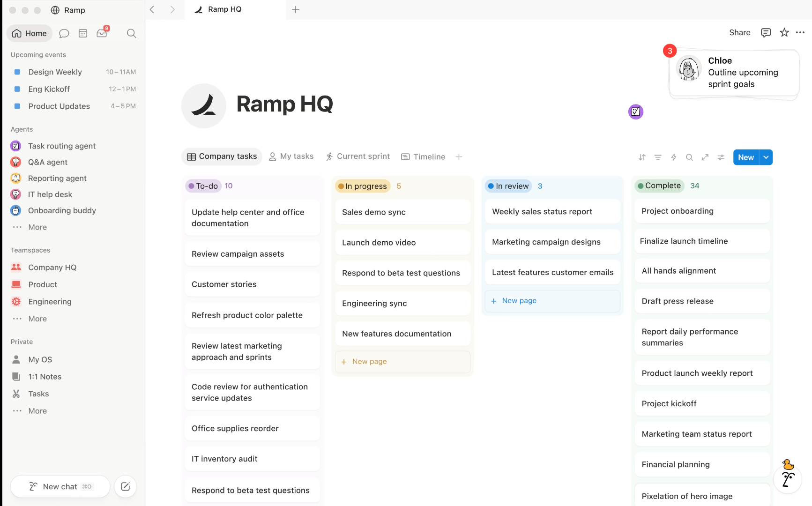This screenshot has width=812, height=506.
Task: Open the inbox icon with notification badge
Action: [x=102, y=33]
